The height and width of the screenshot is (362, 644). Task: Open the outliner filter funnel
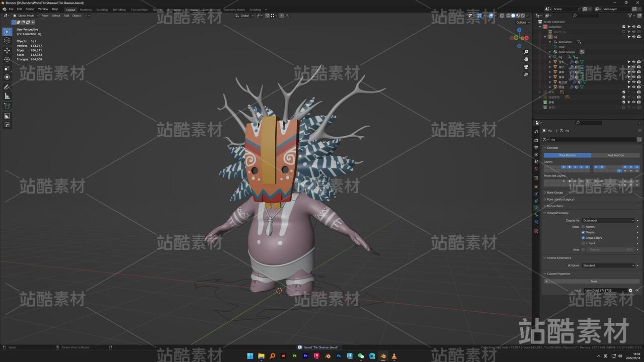pos(630,16)
